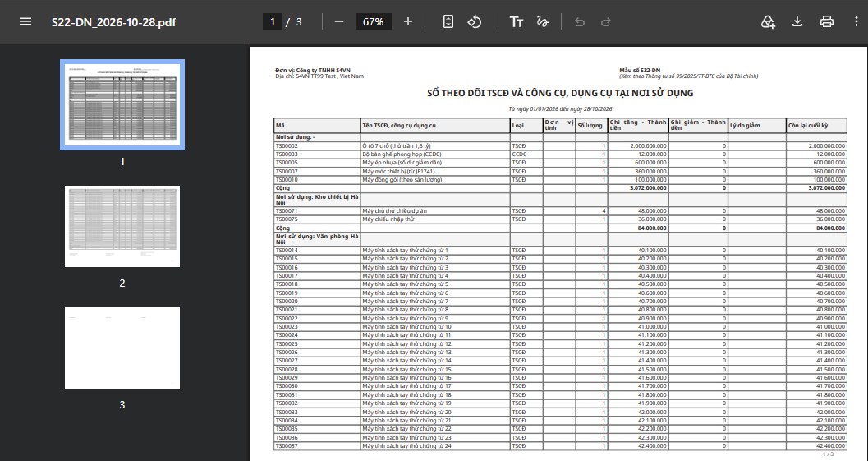
Task: Toggle the sidebar menu icon
Action: (25, 21)
